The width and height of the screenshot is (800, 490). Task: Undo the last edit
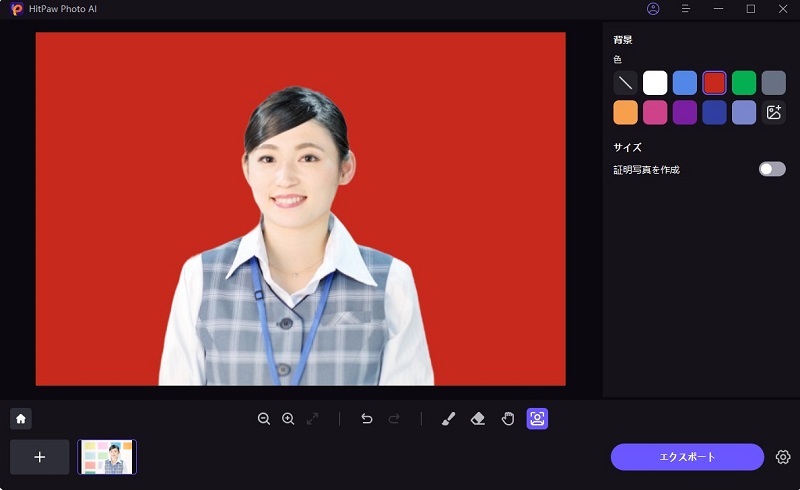(x=367, y=419)
